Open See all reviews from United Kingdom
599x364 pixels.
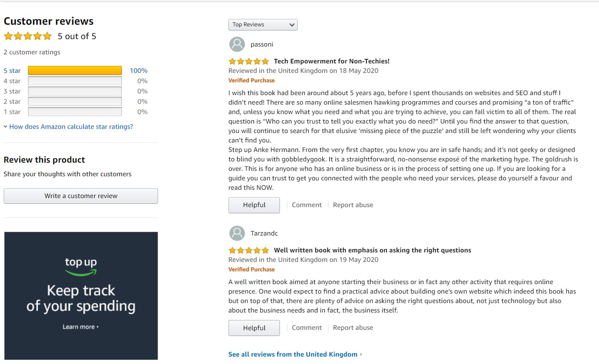pos(293,355)
